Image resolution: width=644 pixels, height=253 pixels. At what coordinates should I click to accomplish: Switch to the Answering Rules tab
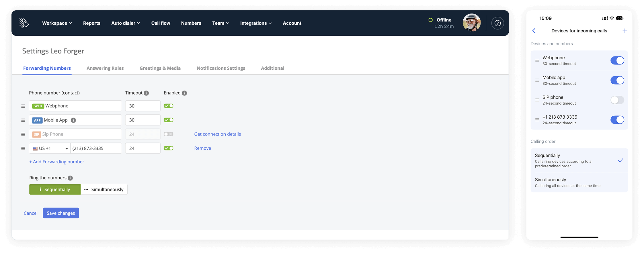coord(105,68)
